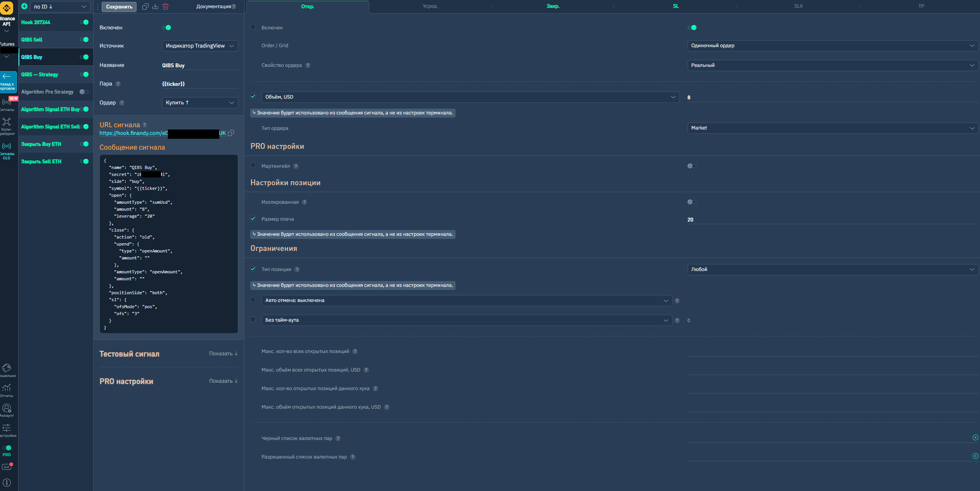Open the hook.finandy.com signal URL link

tap(162, 133)
